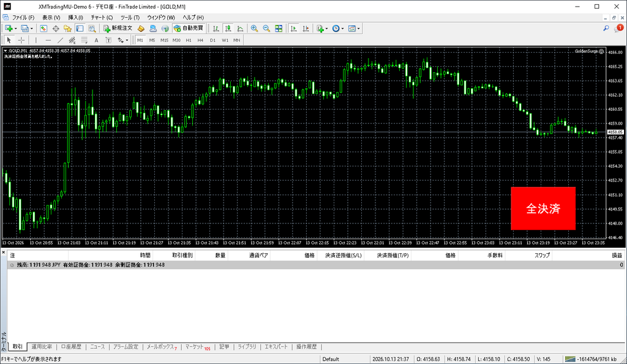Click the 新規注文 new order button
Screen dimensions: 627x364
coord(118,28)
